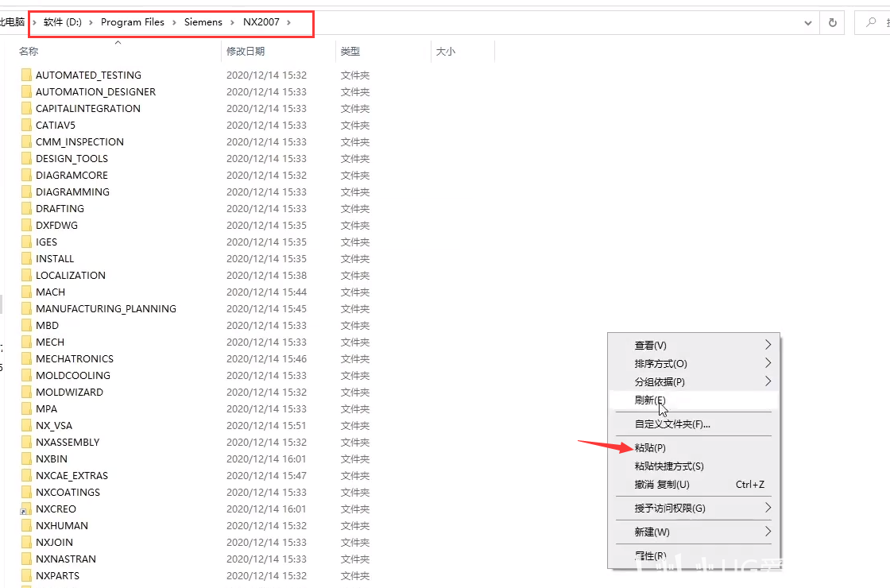This screenshot has width=890, height=588.
Task: Go to Siemens in breadcrumb
Action: point(203,22)
